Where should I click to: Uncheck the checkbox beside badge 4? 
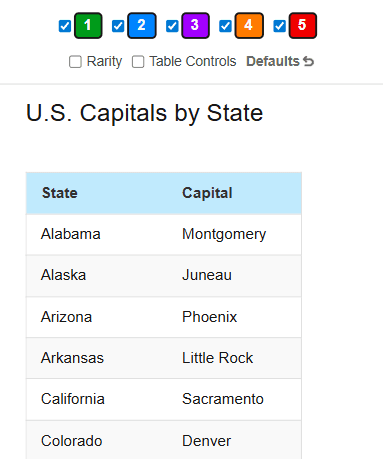(x=225, y=26)
